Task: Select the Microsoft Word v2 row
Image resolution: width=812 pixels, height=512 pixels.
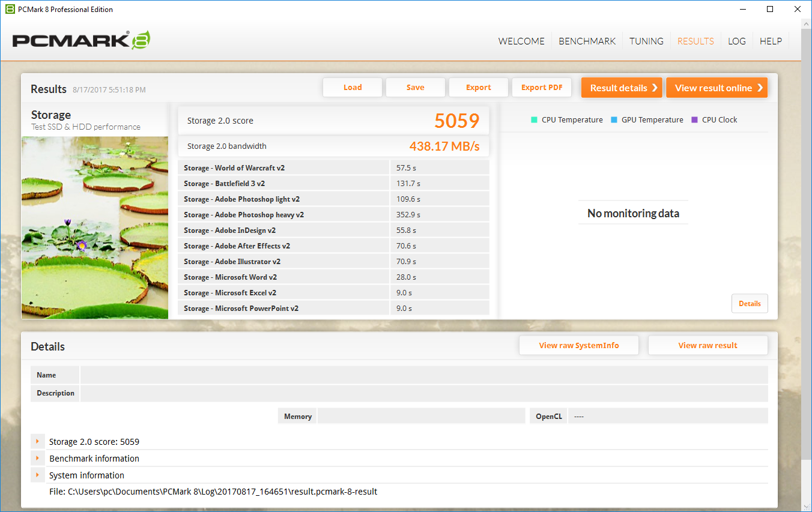Action: pos(333,277)
